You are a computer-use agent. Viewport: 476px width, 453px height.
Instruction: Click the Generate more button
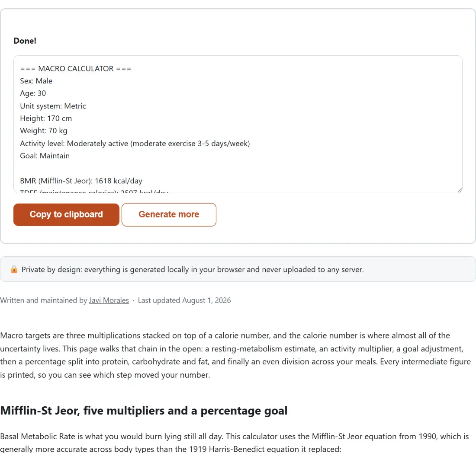(x=169, y=215)
